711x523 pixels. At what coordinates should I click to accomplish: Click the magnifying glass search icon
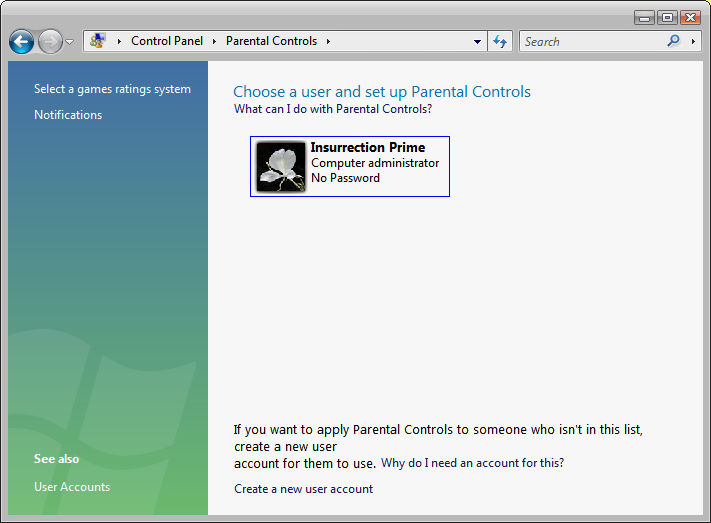pos(674,41)
